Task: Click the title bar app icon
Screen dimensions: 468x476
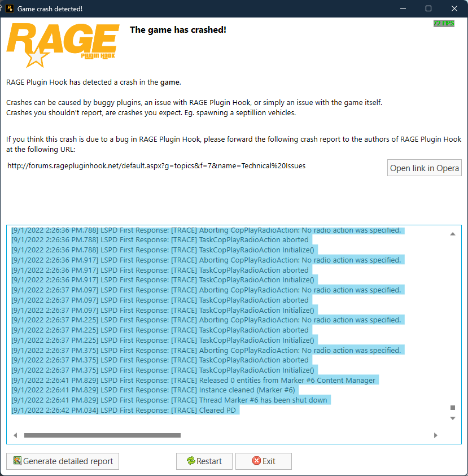Action: 10,8
